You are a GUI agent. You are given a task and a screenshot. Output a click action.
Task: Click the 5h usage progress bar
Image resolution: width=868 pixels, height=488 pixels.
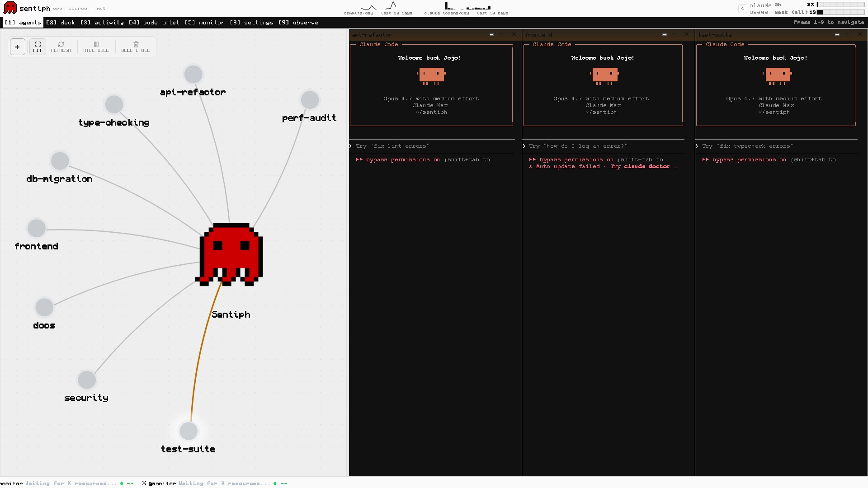840,5
